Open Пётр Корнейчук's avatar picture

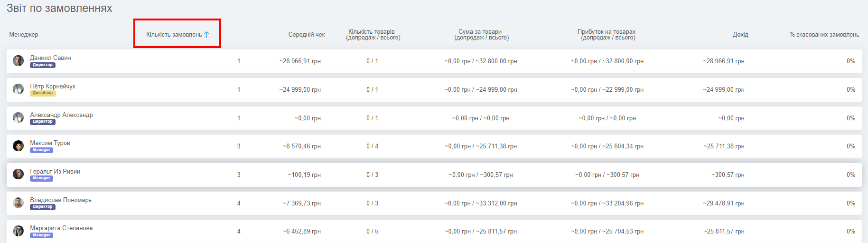pyautogui.click(x=18, y=89)
